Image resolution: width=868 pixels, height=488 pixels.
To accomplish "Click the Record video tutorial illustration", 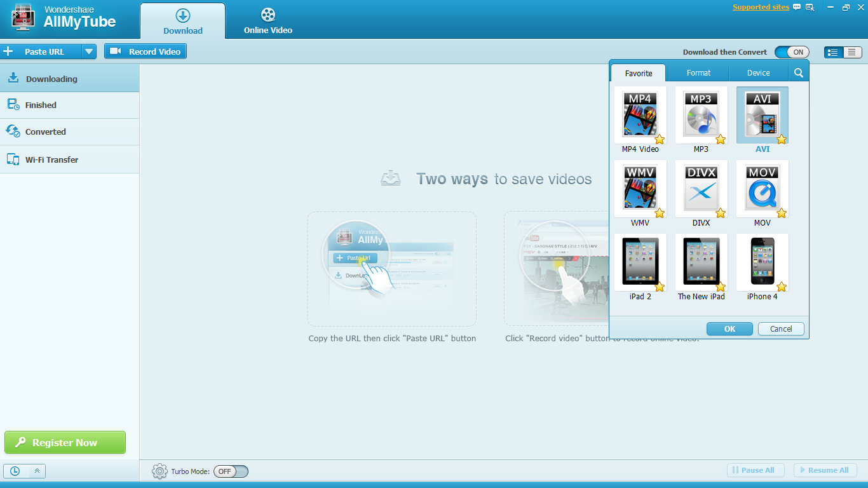I will 557,269.
